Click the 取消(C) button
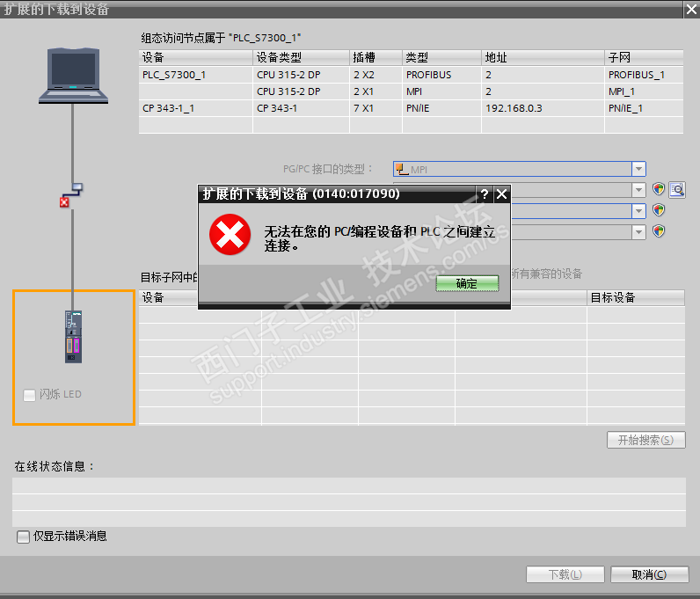The width and height of the screenshot is (700, 599). (650, 574)
